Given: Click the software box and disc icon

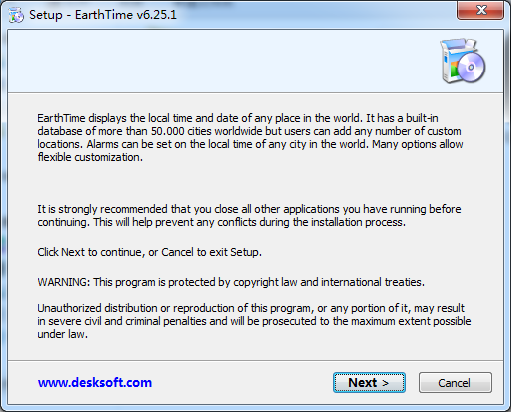Looking at the screenshot, I should pos(463,61).
